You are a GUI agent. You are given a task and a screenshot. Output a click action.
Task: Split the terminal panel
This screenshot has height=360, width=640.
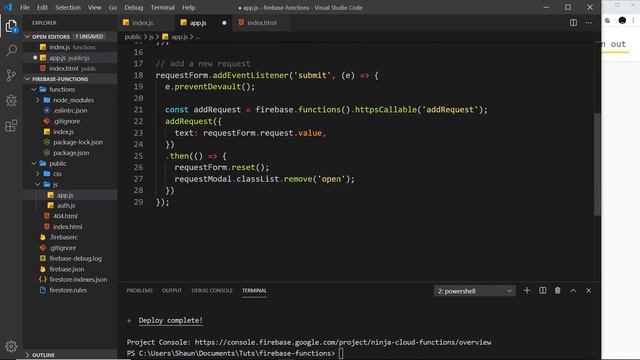tap(542, 291)
